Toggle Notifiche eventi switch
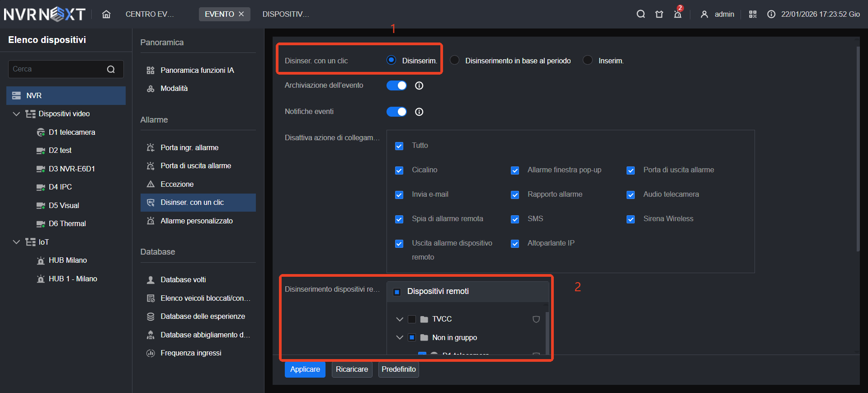868x393 pixels. click(x=396, y=112)
